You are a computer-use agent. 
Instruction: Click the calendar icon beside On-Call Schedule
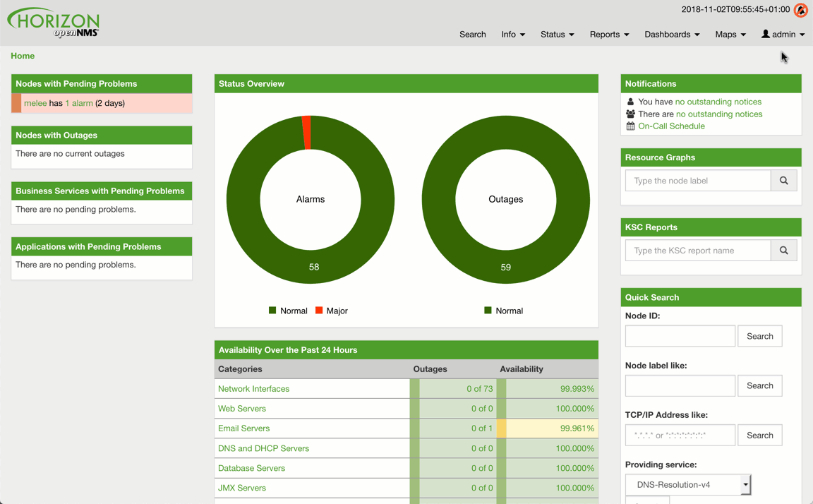point(630,126)
